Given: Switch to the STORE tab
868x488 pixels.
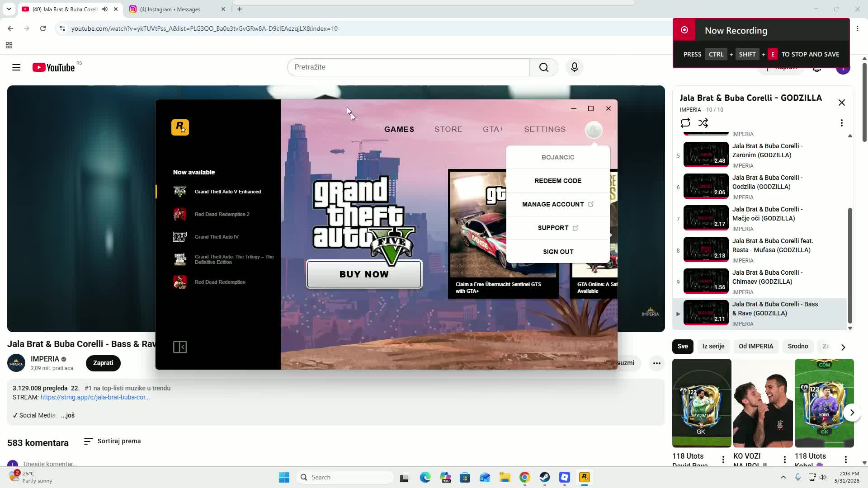Looking at the screenshot, I should coord(448,129).
